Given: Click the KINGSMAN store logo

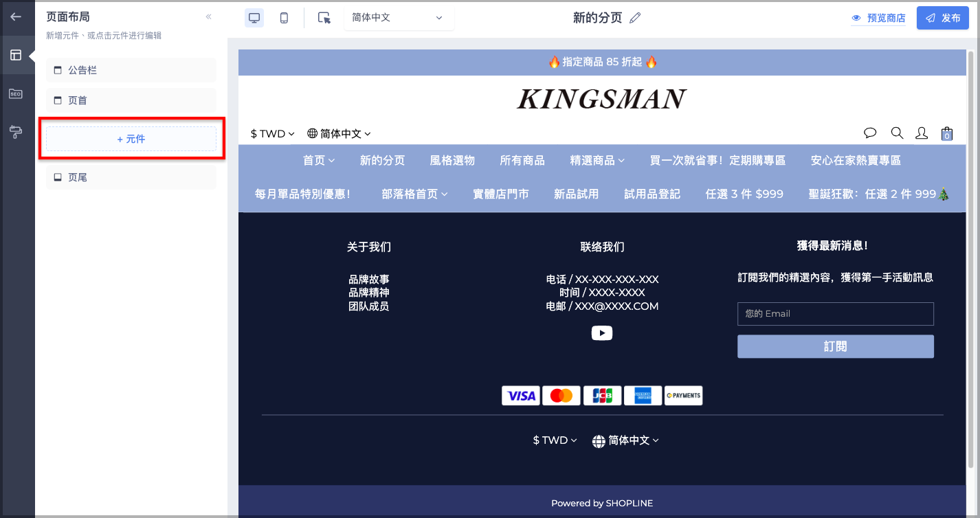Looking at the screenshot, I should (602, 99).
